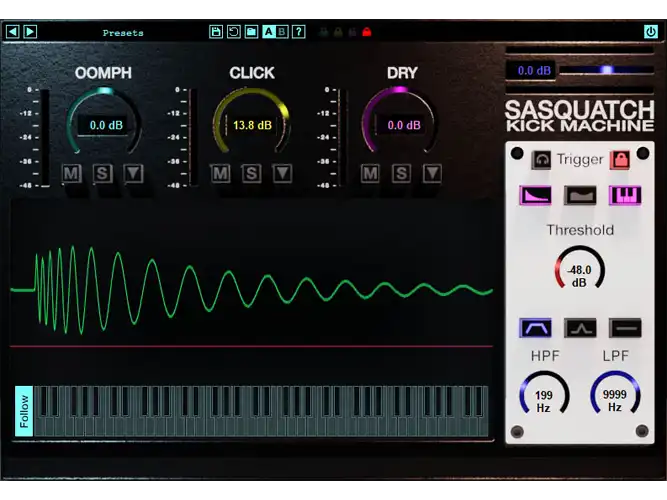Go to the next preset arrow
The width and height of the screenshot is (667, 500).
tap(30, 32)
